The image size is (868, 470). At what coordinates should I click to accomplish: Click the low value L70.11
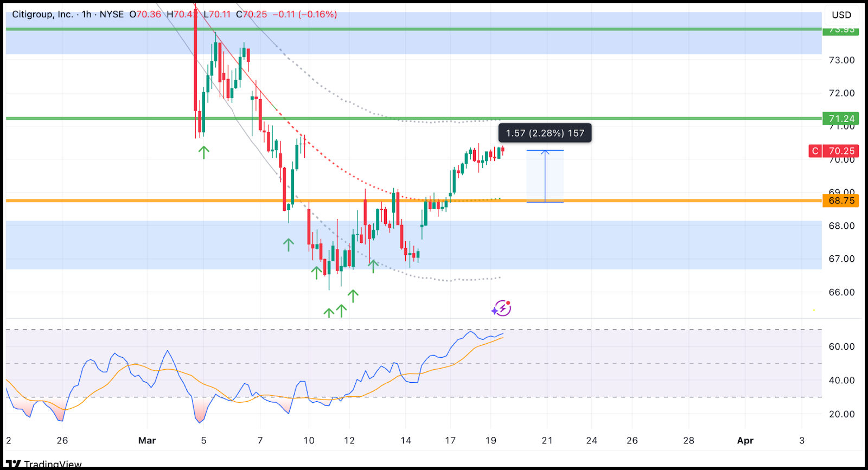coord(217,14)
